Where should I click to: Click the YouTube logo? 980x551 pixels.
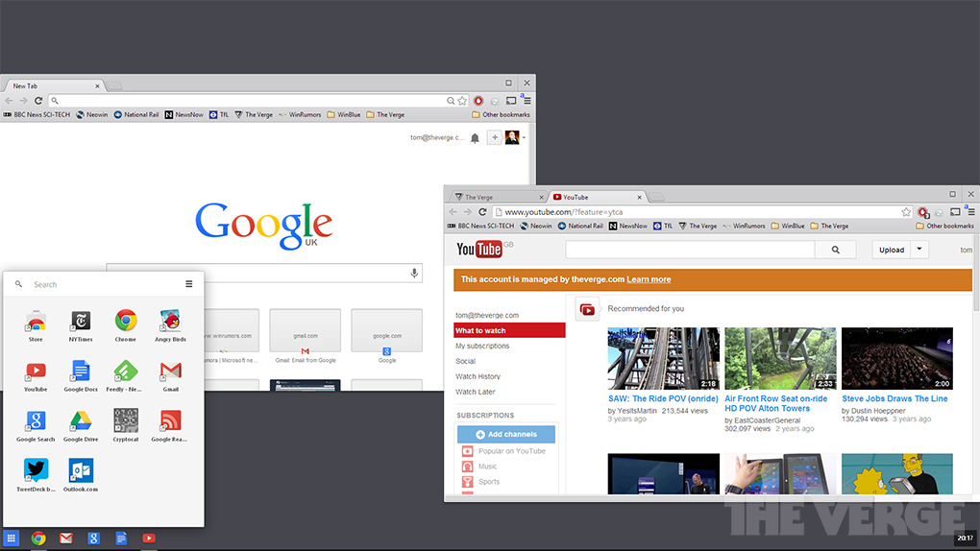[478, 250]
